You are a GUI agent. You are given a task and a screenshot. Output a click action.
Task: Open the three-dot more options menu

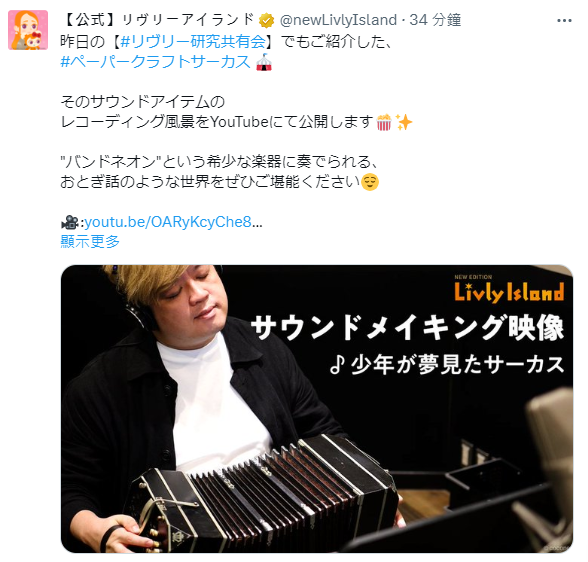564,21
